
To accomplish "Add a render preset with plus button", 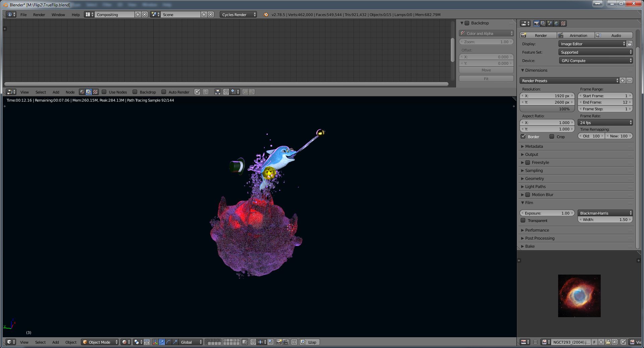I will 623,81.
